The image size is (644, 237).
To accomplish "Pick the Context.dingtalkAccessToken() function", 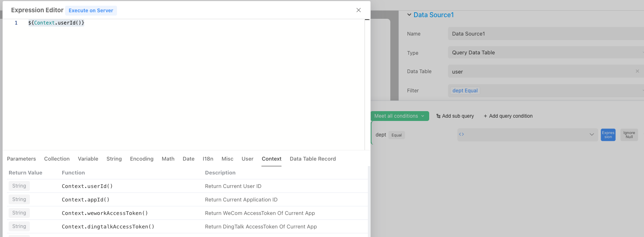I will coord(108,227).
